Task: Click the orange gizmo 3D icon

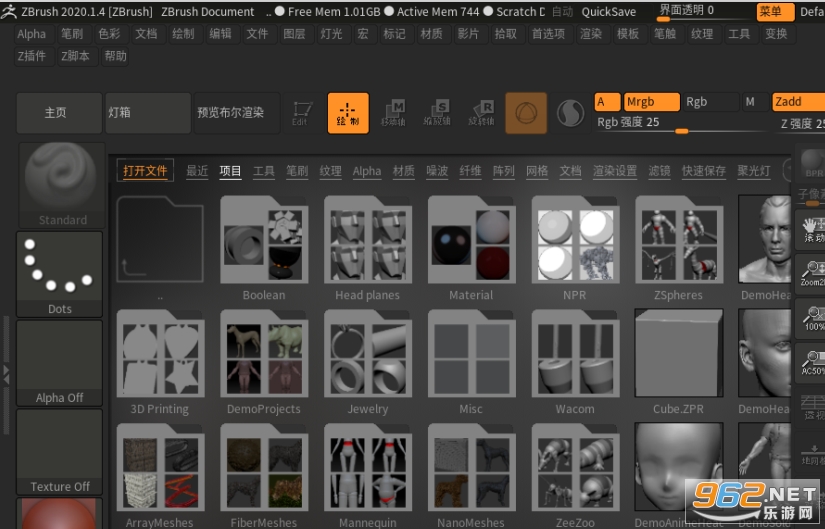Action: [526, 113]
